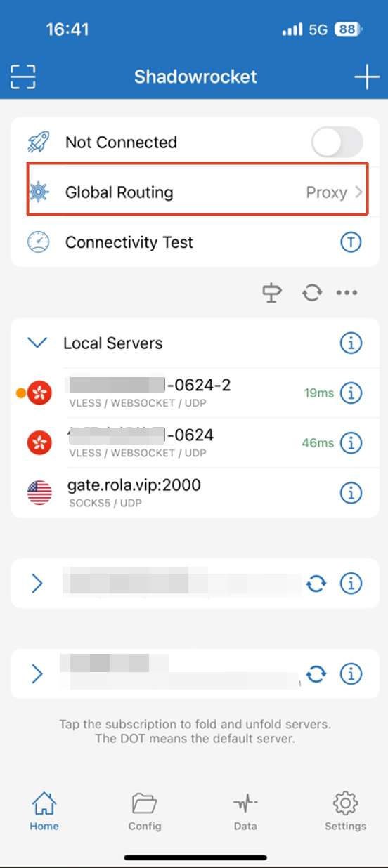The image size is (388, 868).
Task: Select the server ending in -0624 at 46ms
Action: (x=194, y=442)
